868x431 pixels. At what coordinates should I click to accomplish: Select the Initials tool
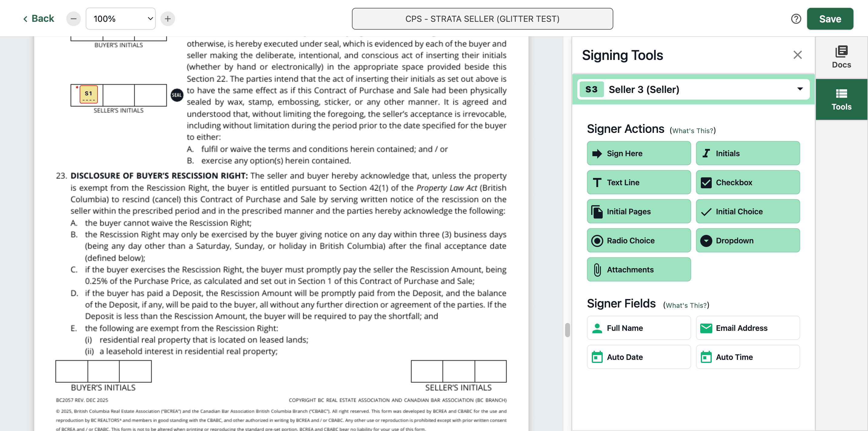pos(748,153)
